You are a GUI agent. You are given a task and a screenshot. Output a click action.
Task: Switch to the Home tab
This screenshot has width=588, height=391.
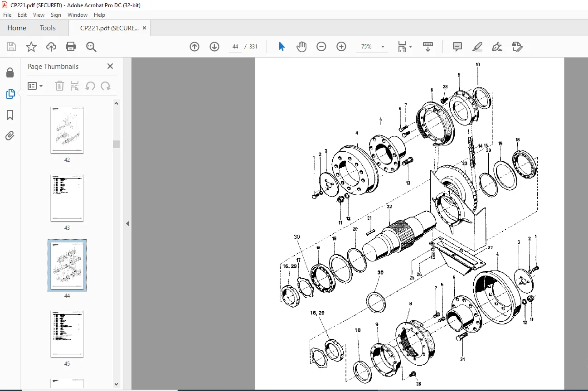[x=17, y=28]
